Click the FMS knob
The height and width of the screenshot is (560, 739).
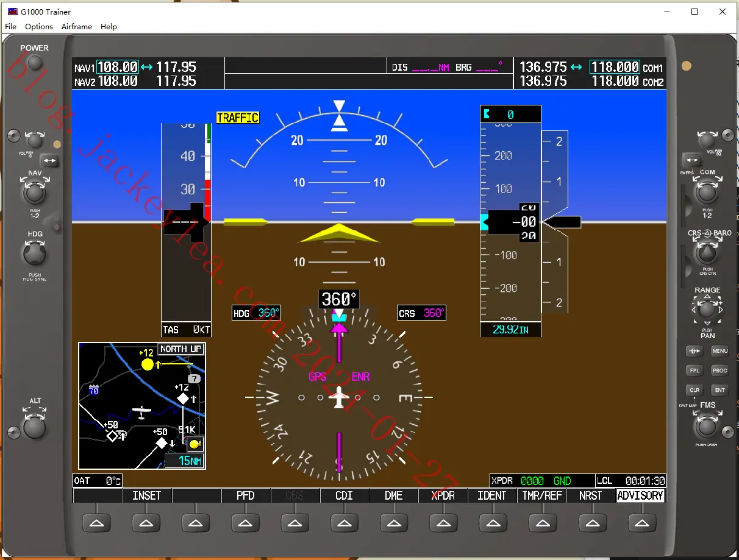pyautogui.click(x=707, y=426)
